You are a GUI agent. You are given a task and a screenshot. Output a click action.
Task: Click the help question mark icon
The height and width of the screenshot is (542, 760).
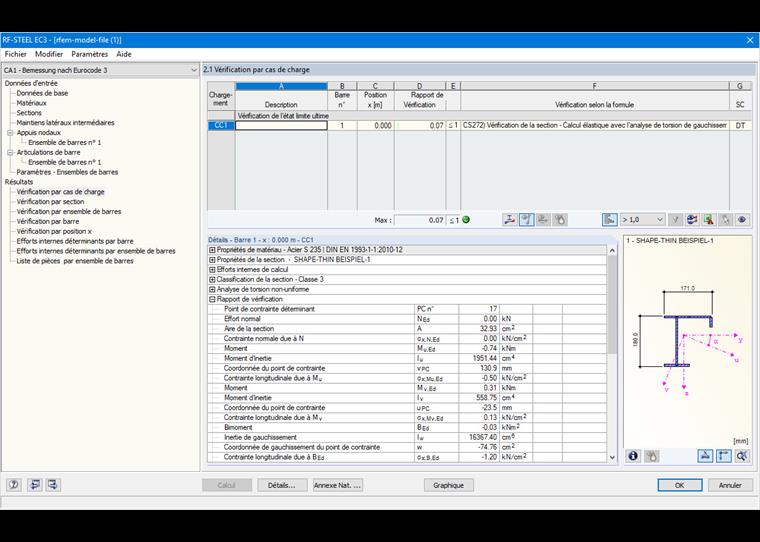(x=14, y=485)
